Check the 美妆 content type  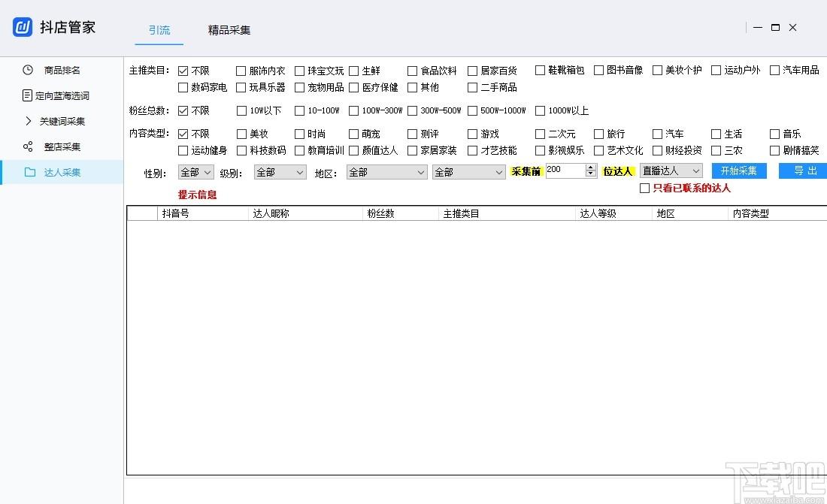pyautogui.click(x=241, y=134)
